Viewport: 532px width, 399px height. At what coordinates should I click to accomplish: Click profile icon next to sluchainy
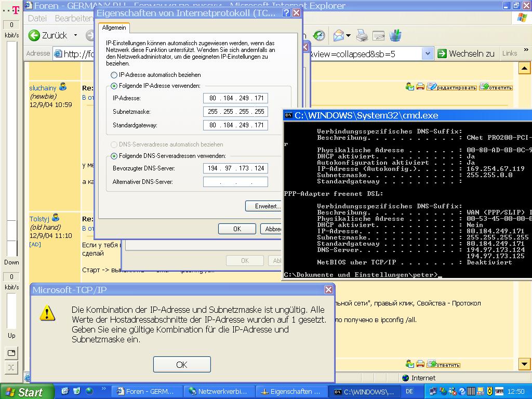[x=63, y=87]
